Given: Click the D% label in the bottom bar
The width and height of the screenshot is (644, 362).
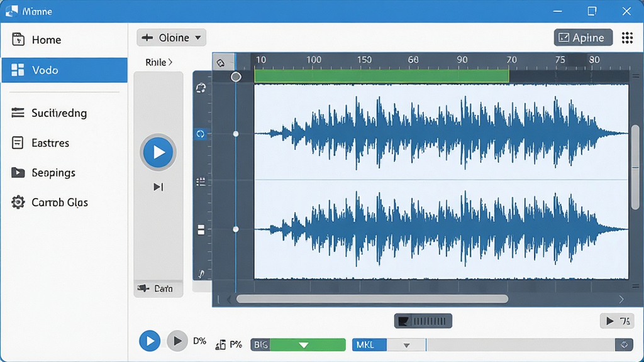Looking at the screenshot, I should click(199, 341).
